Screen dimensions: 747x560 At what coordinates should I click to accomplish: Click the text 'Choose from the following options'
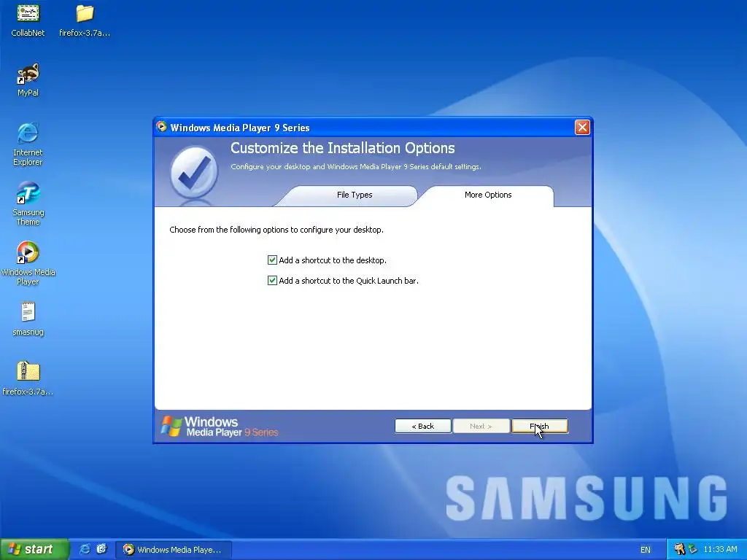click(x=276, y=230)
